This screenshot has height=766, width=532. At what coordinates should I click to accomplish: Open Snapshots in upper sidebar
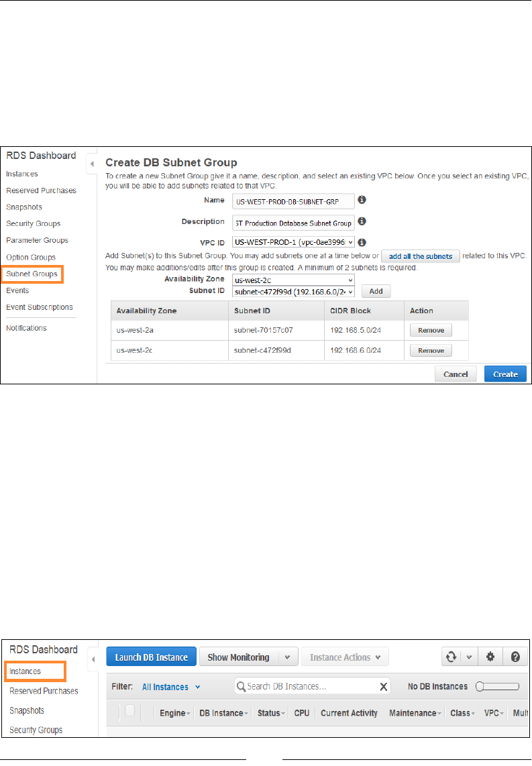point(24,207)
